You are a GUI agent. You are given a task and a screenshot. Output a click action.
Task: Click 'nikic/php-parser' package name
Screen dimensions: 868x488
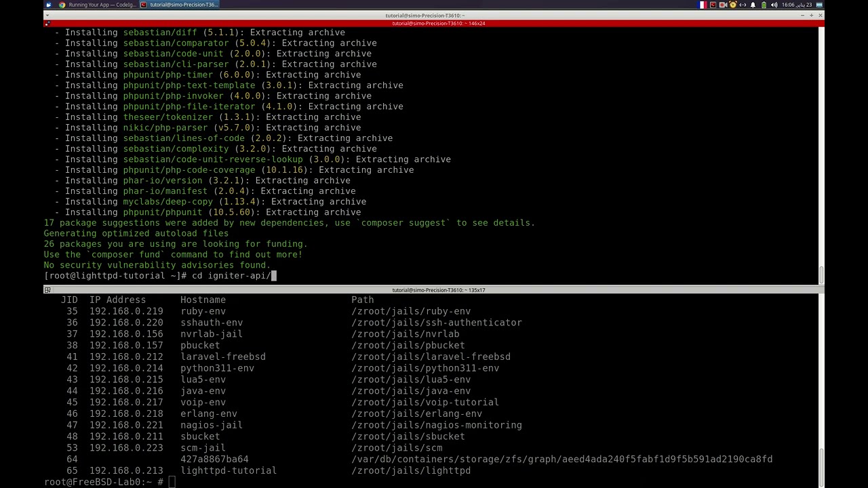click(x=165, y=127)
